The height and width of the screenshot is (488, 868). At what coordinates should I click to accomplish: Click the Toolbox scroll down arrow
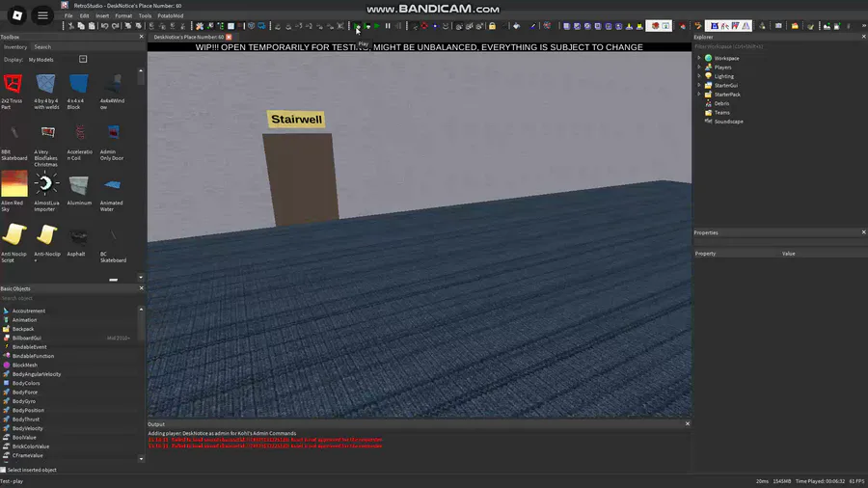tap(141, 277)
